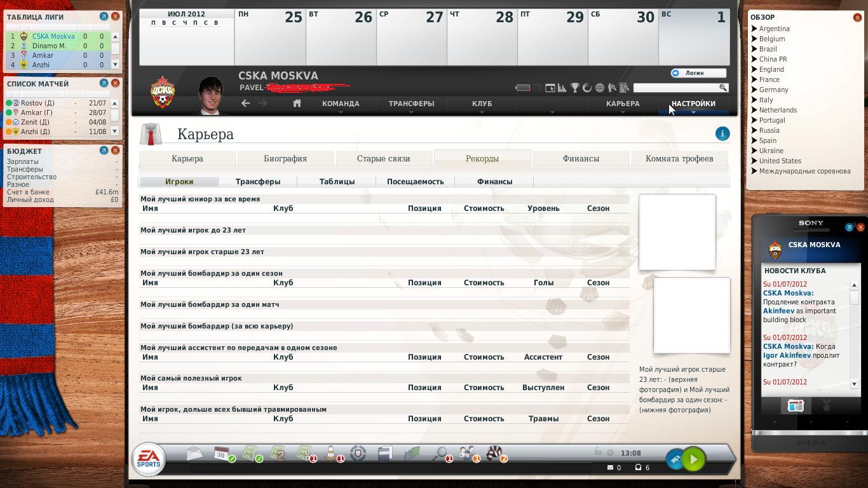This screenshot has height=488, width=868.
Task: Pop out the Таблица лиги widget
Action: click(x=104, y=16)
